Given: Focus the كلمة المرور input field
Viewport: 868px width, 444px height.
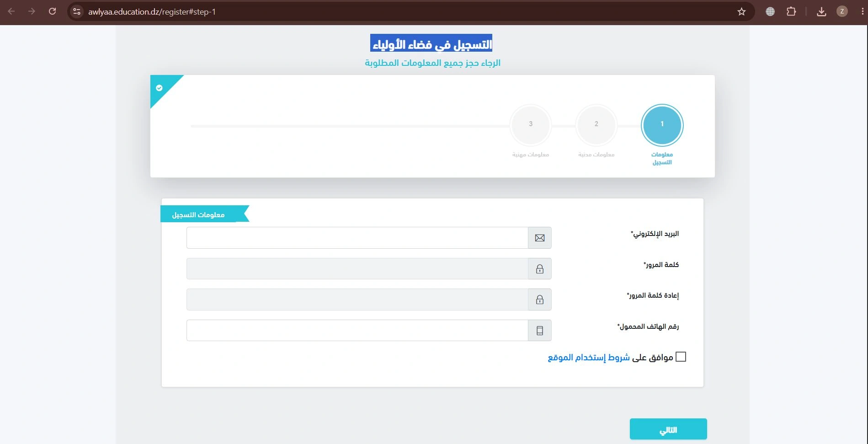Looking at the screenshot, I should tap(357, 269).
